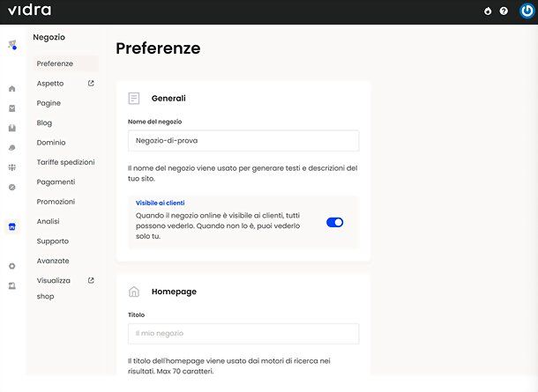Select the blue store icon in sidebar
This screenshot has width=538, height=392.
(12, 226)
